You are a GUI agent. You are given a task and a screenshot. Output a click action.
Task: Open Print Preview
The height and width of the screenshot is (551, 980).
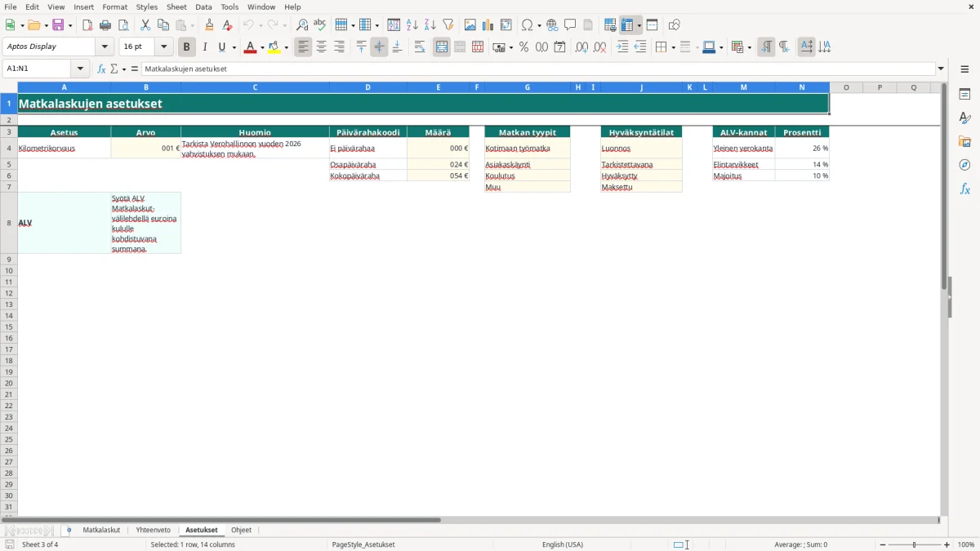pyautogui.click(x=123, y=25)
